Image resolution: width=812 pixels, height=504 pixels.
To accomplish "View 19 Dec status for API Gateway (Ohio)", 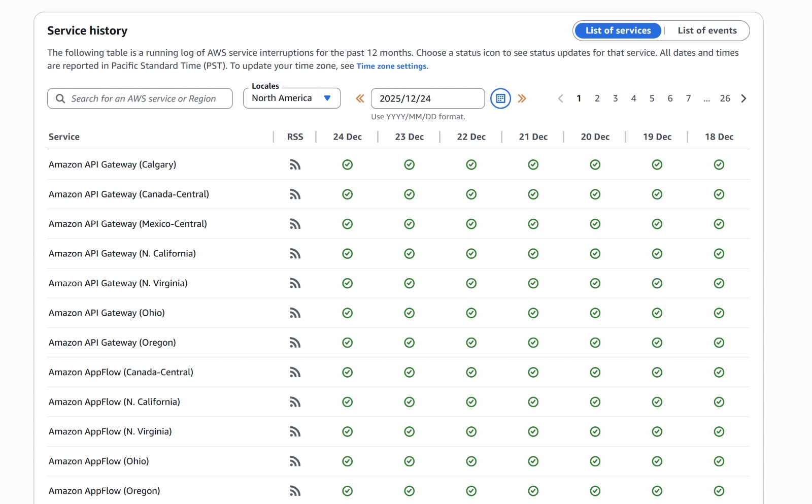I will 657,313.
